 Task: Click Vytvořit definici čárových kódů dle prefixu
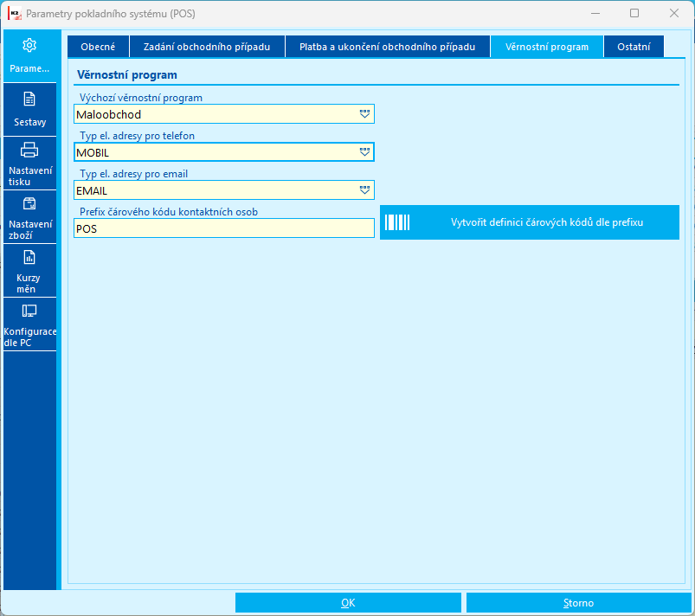[529, 222]
